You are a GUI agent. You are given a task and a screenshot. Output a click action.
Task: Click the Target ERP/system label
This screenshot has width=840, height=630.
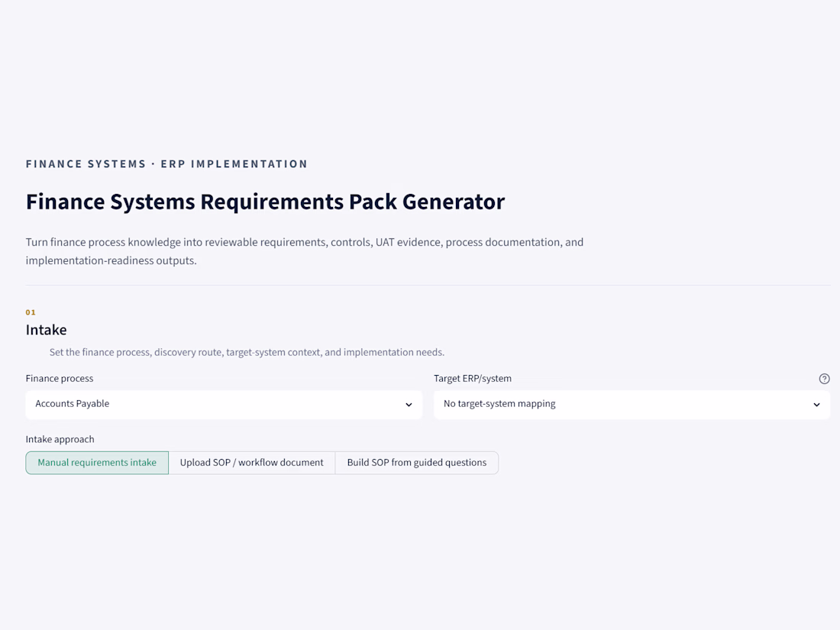[x=473, y=378]
